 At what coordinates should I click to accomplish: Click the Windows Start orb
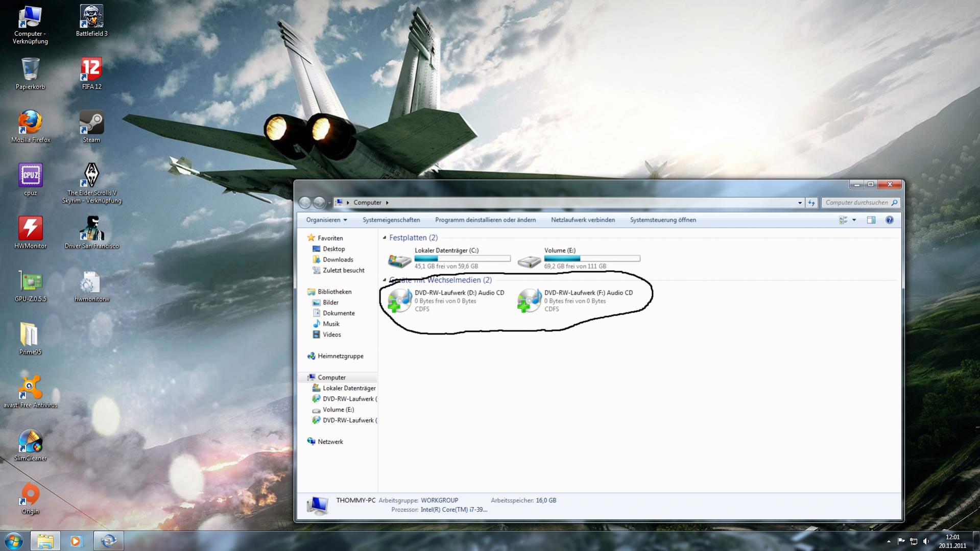click(13, 541)
